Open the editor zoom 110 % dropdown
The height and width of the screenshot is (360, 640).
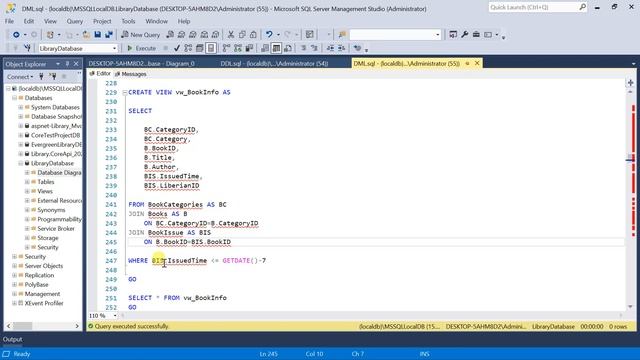tap(115, 316)
